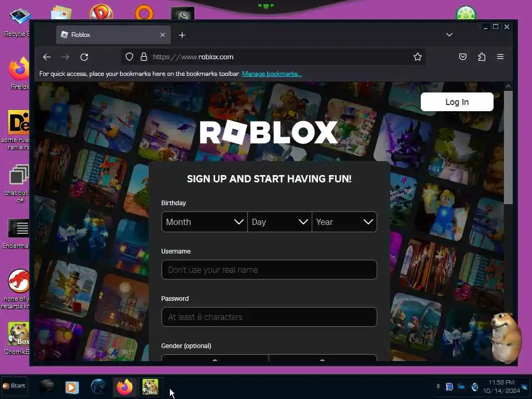Focus the Username input field
The image size is (532, 399).
click(269, 270)
